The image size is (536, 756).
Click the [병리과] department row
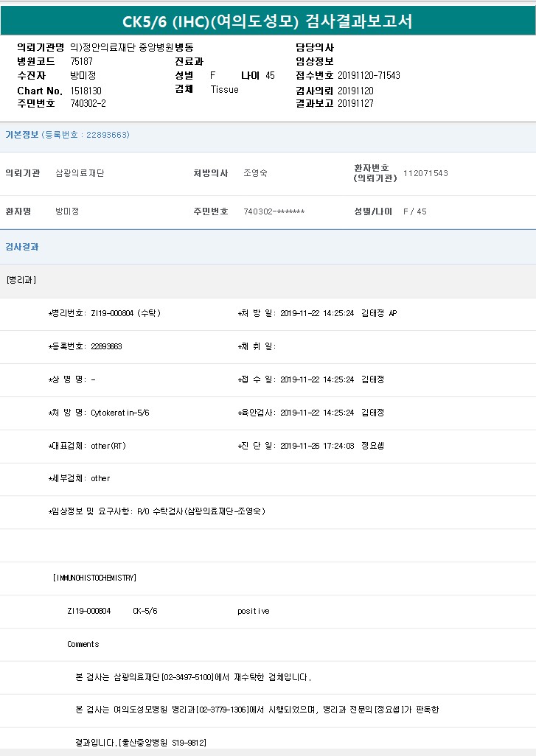pyautogui.click(x=21, y=280)
